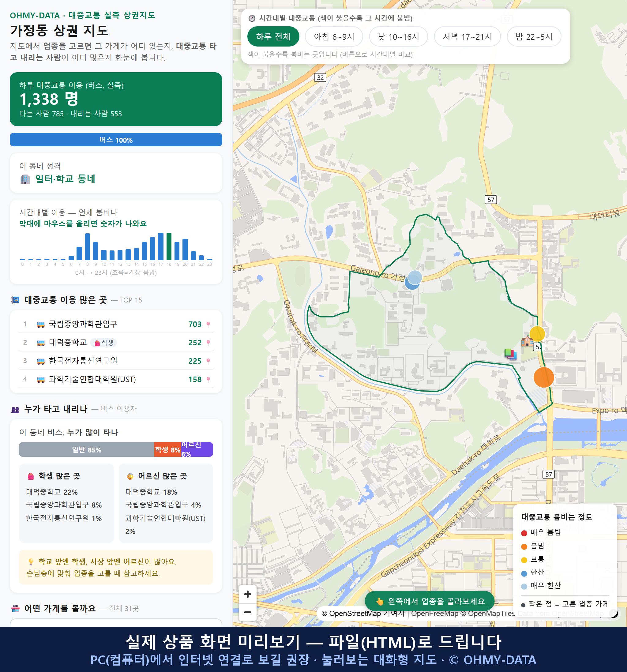Click bus icon beside 과학기술연합대학원(UST)
The image size is (627, 672).
point(40,380)
